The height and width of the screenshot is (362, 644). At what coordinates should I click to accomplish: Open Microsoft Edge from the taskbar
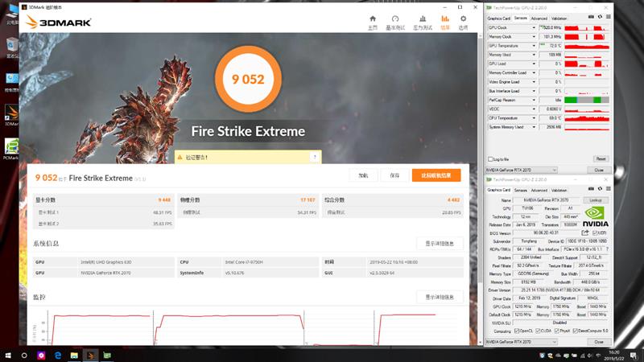[57, 356]
